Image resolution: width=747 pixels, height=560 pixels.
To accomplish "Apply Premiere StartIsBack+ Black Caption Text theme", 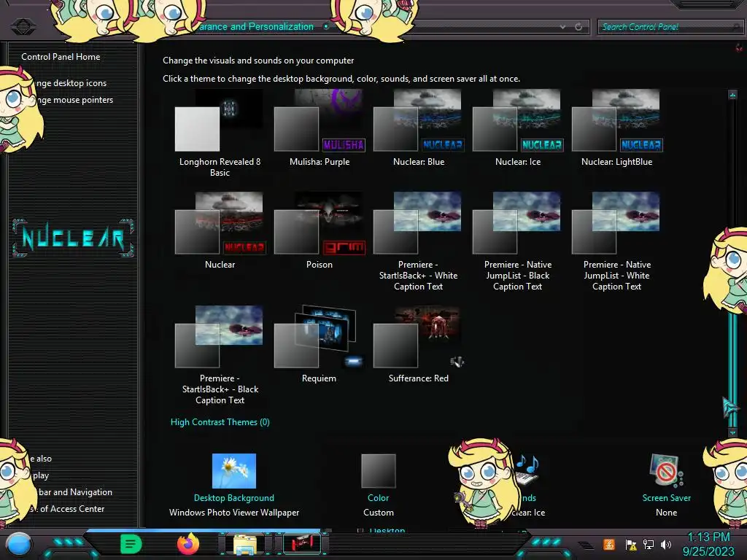I will click(x=219, y=355).
